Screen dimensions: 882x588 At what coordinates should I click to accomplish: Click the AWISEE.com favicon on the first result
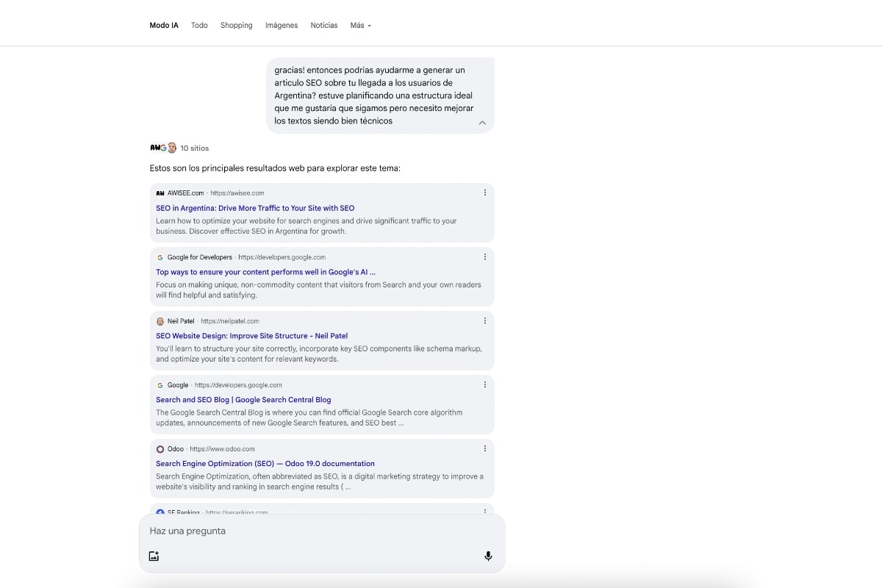pyautogui.click(x=159, y=193)
